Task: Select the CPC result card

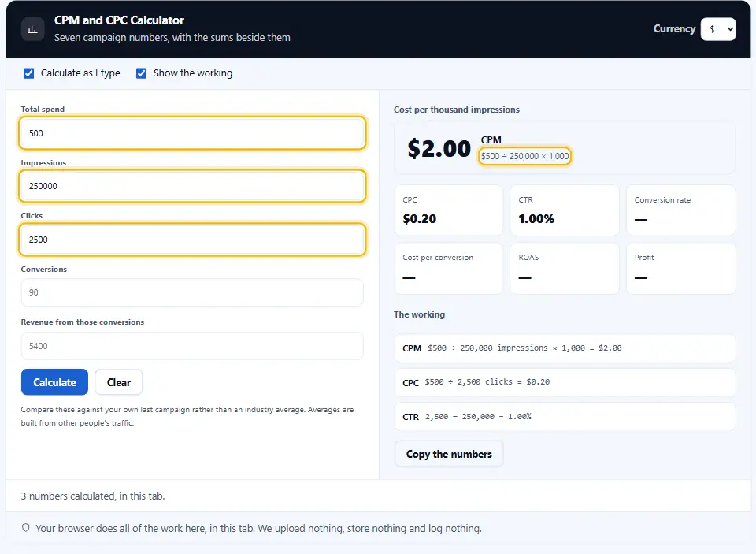Action: 448,210
